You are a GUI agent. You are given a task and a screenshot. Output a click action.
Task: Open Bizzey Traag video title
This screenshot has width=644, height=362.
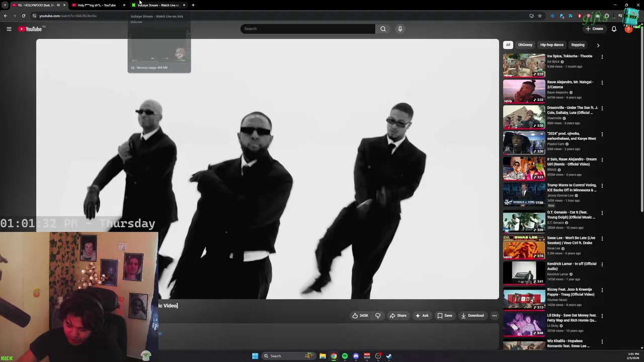[571, 292]
